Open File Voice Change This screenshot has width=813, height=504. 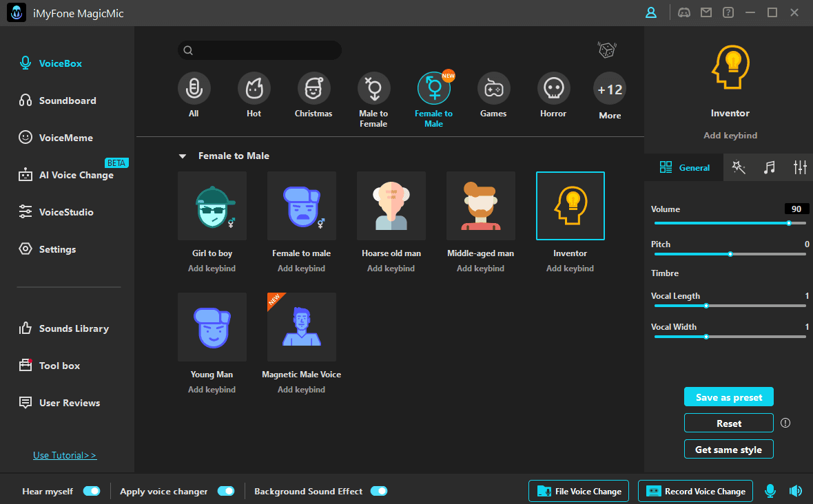click(x=579, y=491)
